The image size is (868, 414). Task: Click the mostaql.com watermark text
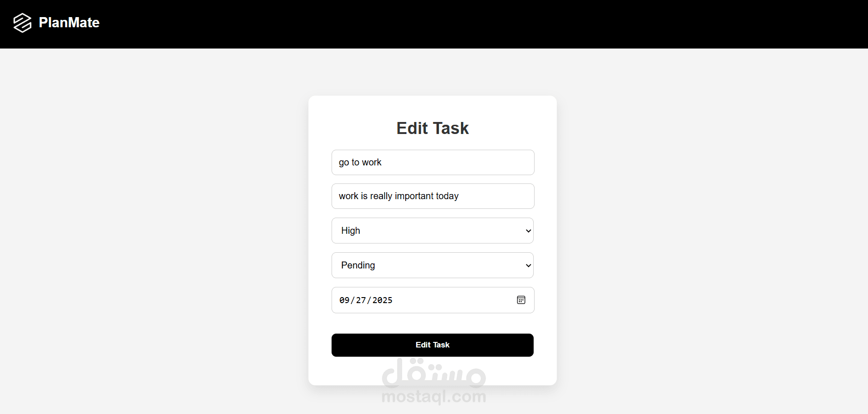[434, 396]
